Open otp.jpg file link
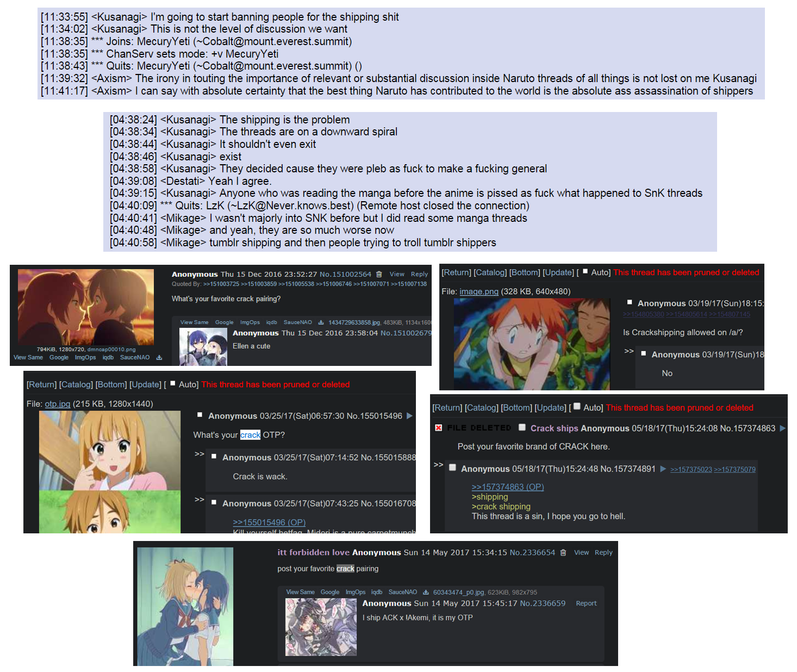This screenshot has width=797, height=672. point(58,404)
